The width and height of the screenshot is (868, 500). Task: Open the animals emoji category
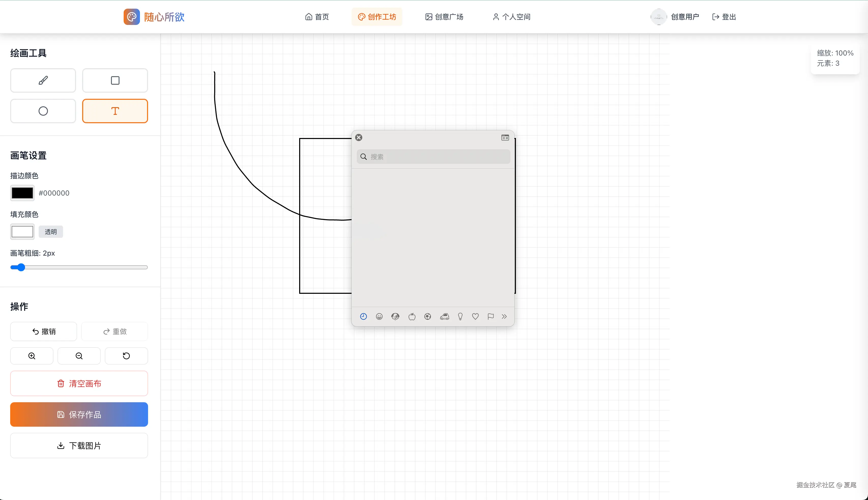coord(395,316)
